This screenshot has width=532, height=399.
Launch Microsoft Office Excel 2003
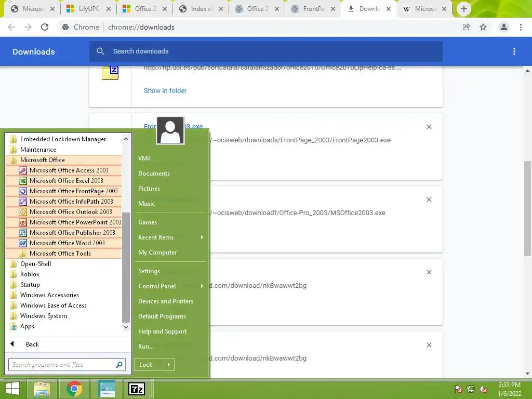[64, 180]
